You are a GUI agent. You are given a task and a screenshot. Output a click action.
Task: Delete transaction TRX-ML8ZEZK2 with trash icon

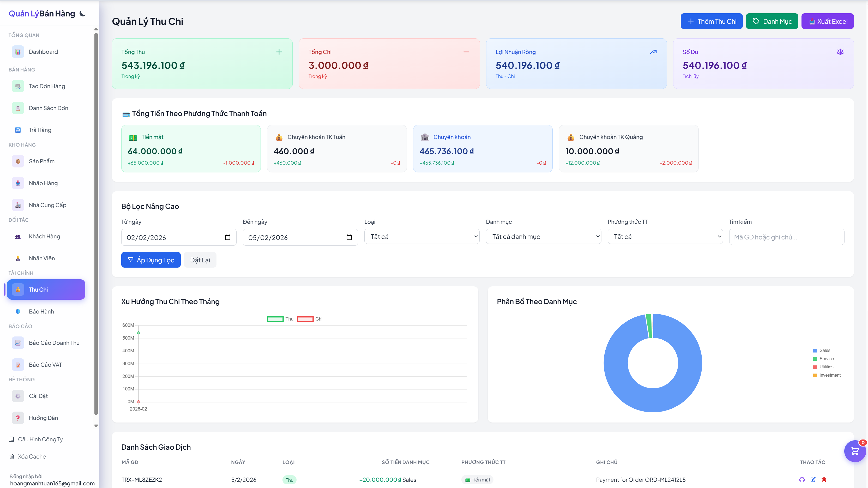(824, 480)
